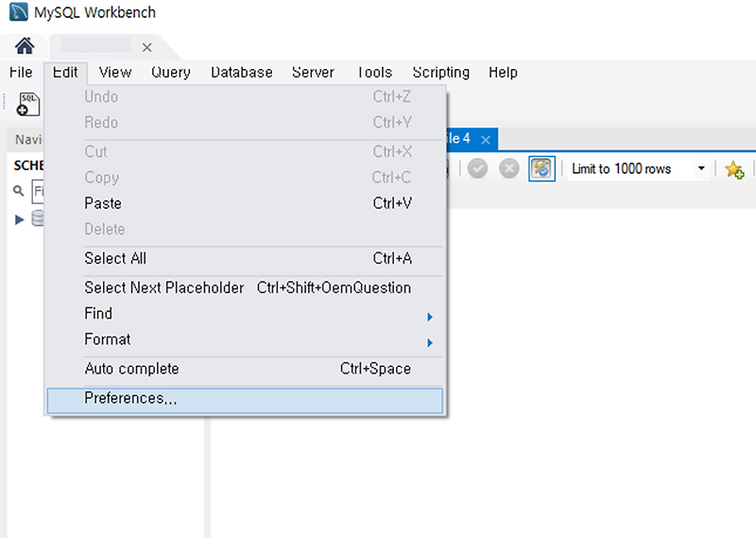
Task: Toggle the auto-commit mode icon
Action: (541, 168)
